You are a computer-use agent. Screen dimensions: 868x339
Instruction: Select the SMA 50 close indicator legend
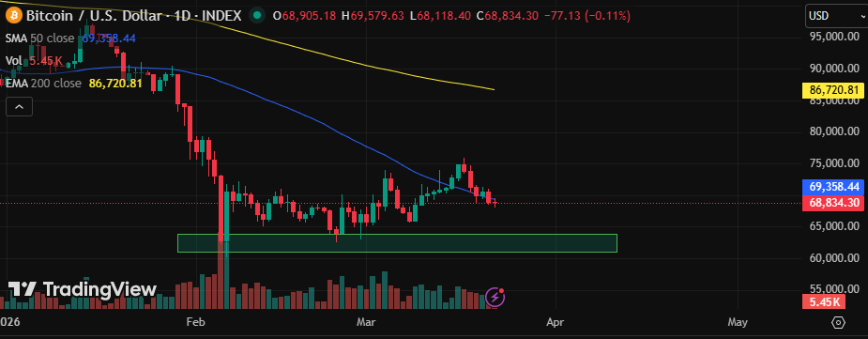click(39, 39)
